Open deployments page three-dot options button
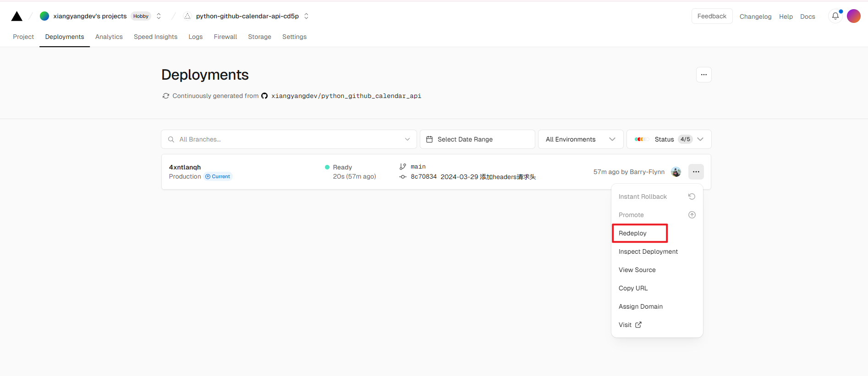Viewport: 868px width, 376px height. coord(704,75)
